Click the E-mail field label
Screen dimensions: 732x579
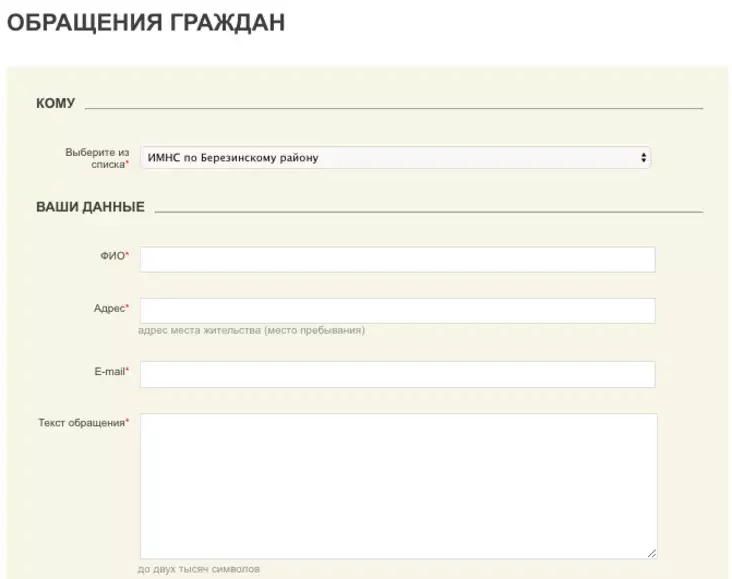click(x=108, y=371)
